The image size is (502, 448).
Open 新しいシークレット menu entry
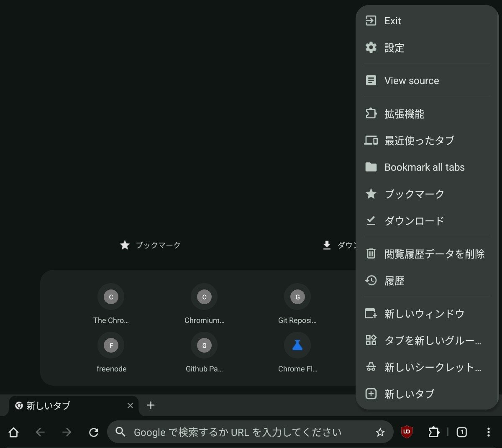click(427, 367)
